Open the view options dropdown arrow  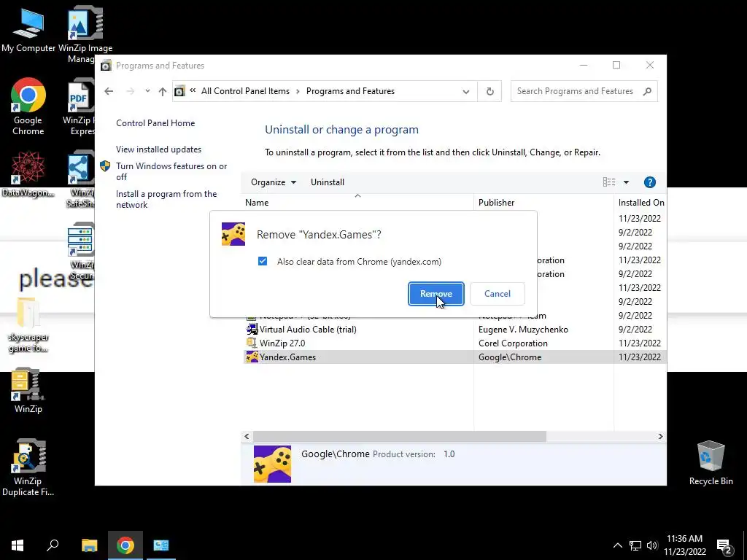626,182
